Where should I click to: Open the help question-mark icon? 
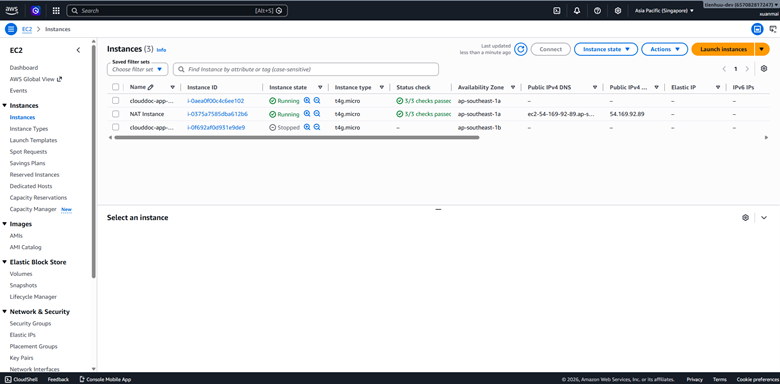click(597, 10)
